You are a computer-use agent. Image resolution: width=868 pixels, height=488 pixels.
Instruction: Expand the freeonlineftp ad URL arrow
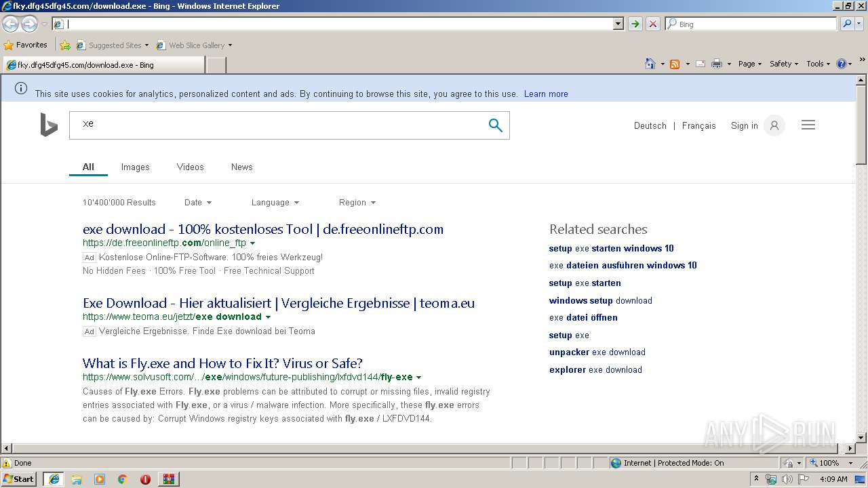[x=253, y=243]
